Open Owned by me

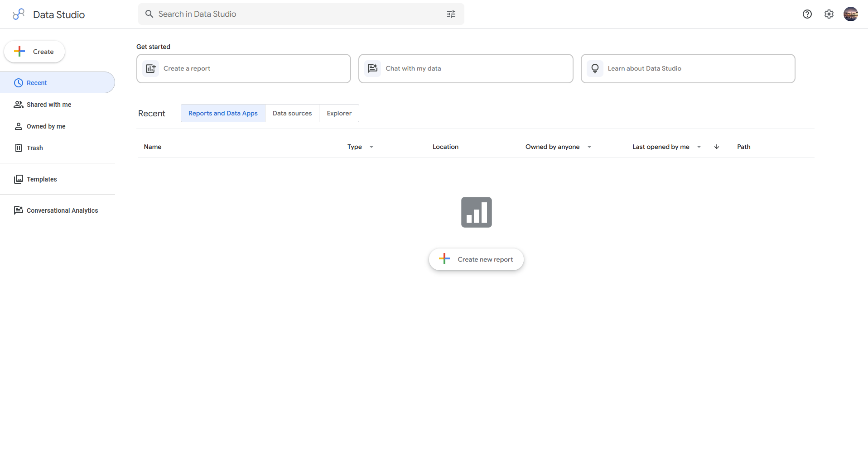pos(58,126)
